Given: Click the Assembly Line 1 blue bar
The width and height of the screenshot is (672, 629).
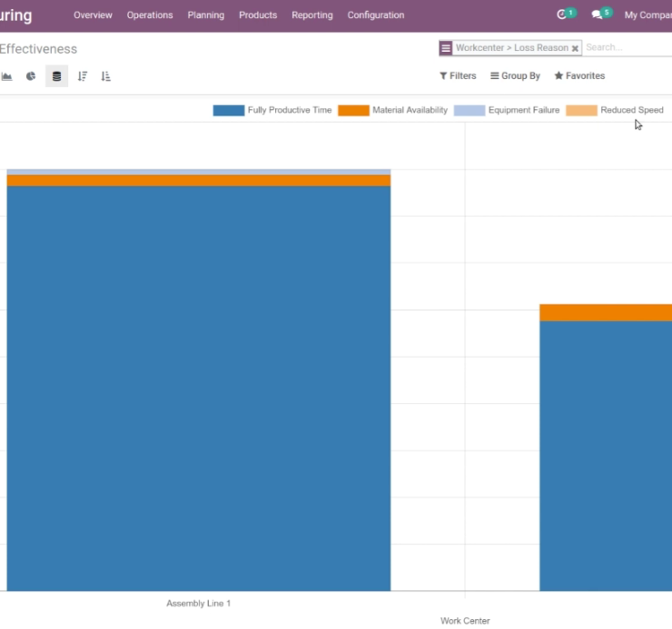Looking at the screenshot, I should click(x=199, y=388).
